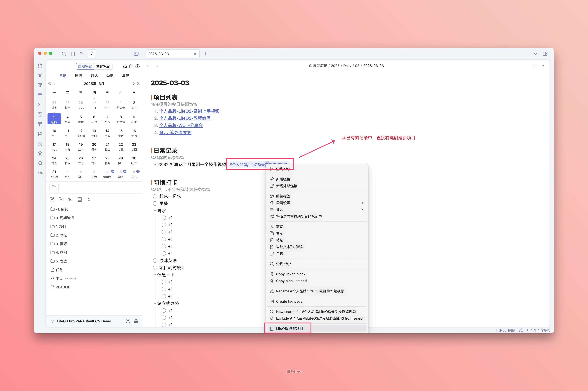Click the new folder icon

pos(61,199)
